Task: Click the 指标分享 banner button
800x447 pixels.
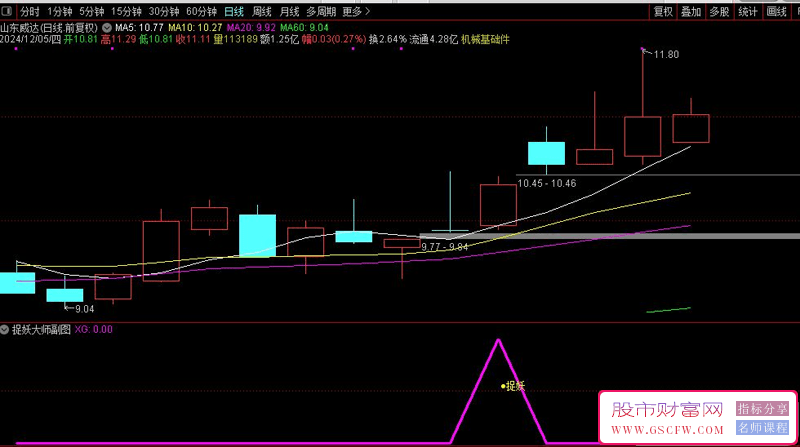Action: [762, 408]
